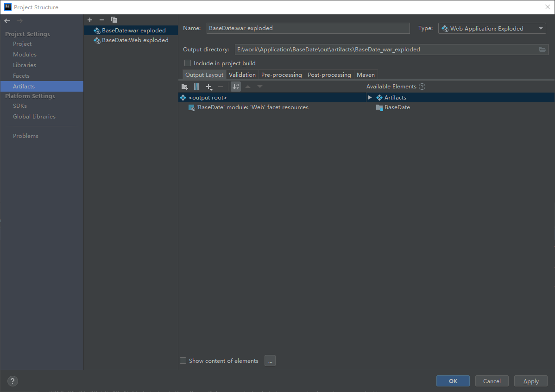This screenshot has width=555, height=392.
Task: Switch to Validation tab
Action: [242, 75]
